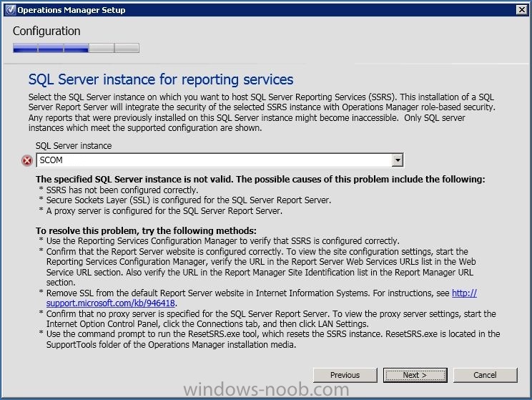This screenshot has width=532, height=400.
Task: Click the 'SQL Server instance for reporting services' heading
Action: pos(161,79)
